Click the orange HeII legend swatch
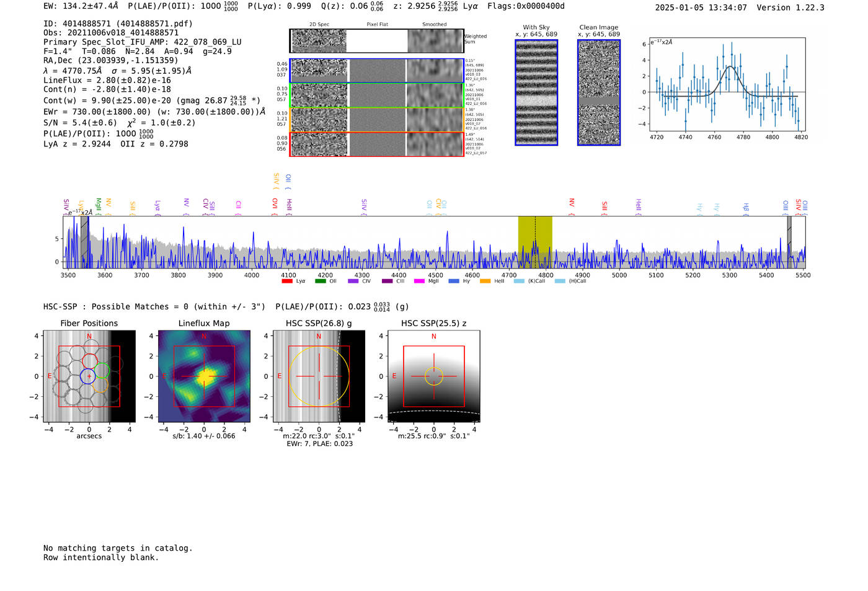 click(x=485, y=282)
